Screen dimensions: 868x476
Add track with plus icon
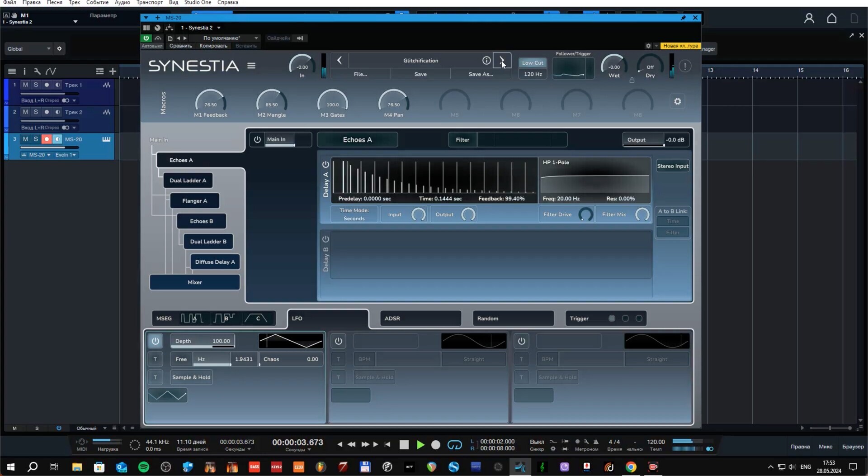pyautogui.click(x=113, y=71)
